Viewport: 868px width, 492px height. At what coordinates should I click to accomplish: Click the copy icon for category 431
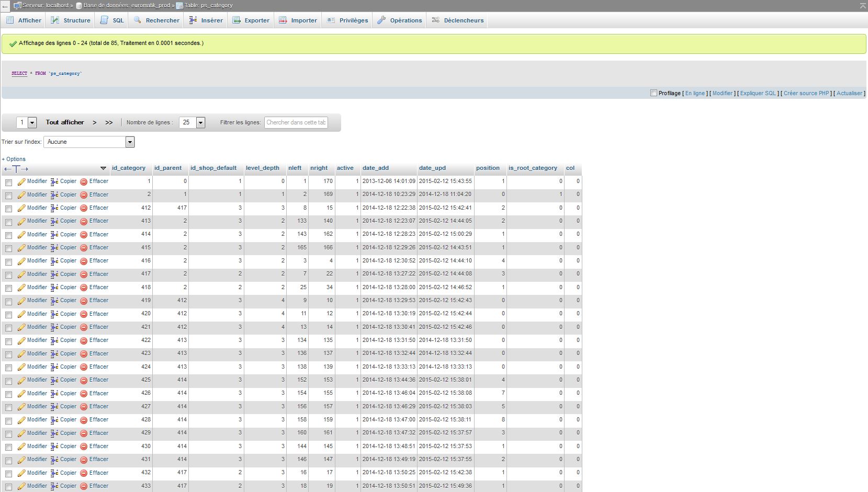click(54, 460)
